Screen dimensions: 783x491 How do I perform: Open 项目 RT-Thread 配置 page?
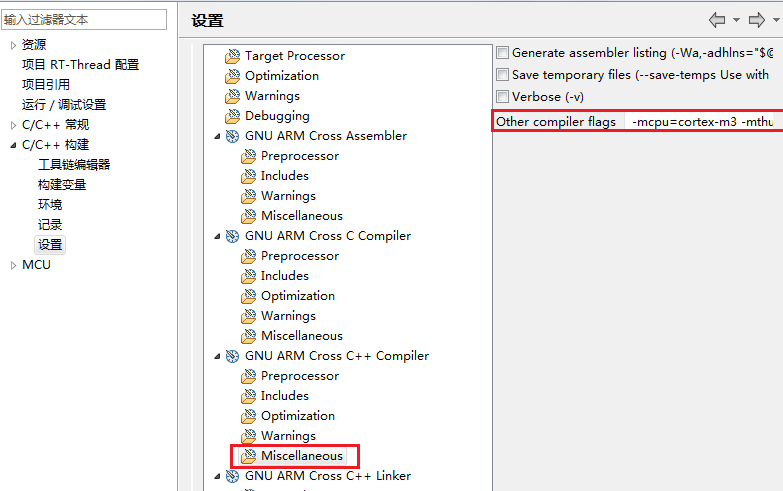click(x=80, y=65)
